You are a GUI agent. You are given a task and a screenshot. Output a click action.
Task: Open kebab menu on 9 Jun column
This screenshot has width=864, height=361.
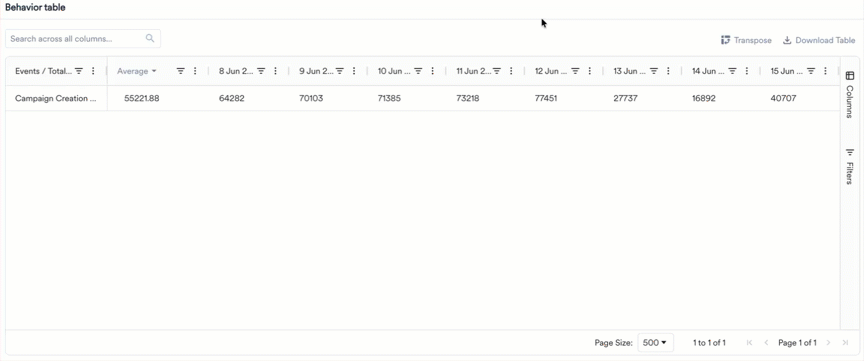coord(354,71)
